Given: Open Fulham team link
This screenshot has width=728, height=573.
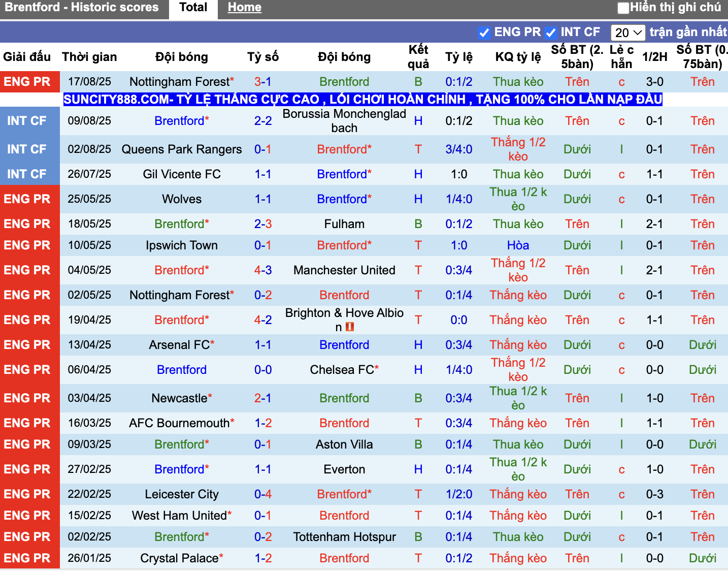Looking at the screenshot, I should [x=344, y=224].
